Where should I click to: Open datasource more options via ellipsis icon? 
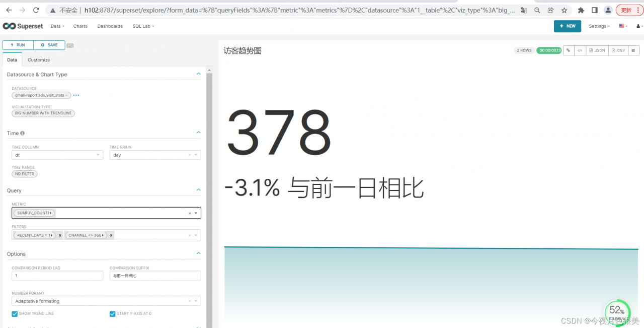point(75,95)
